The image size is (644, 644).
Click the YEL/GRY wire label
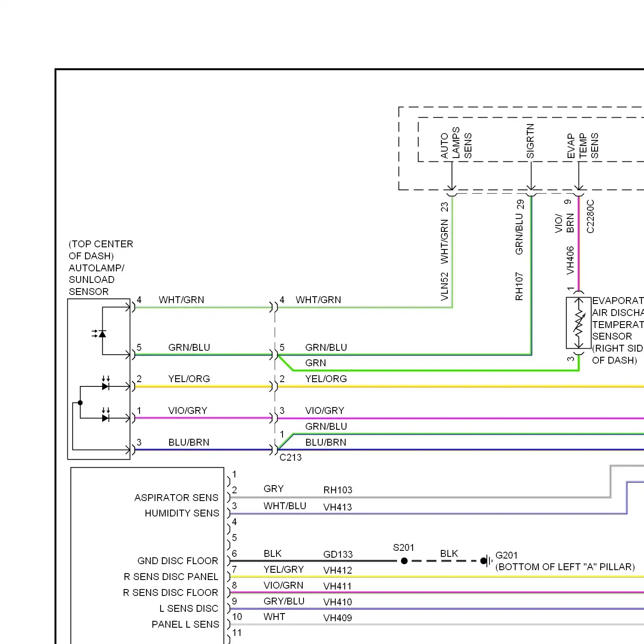click(x=284, y=569)
